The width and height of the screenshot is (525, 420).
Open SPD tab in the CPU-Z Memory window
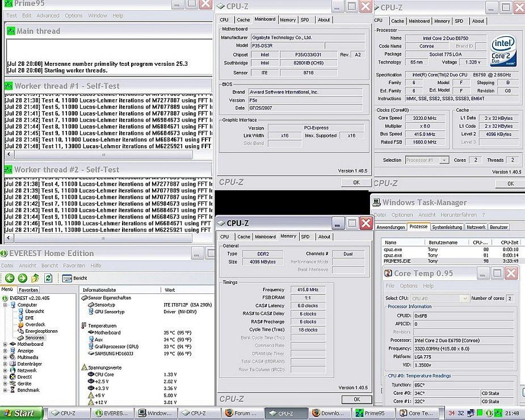point(305,237)
